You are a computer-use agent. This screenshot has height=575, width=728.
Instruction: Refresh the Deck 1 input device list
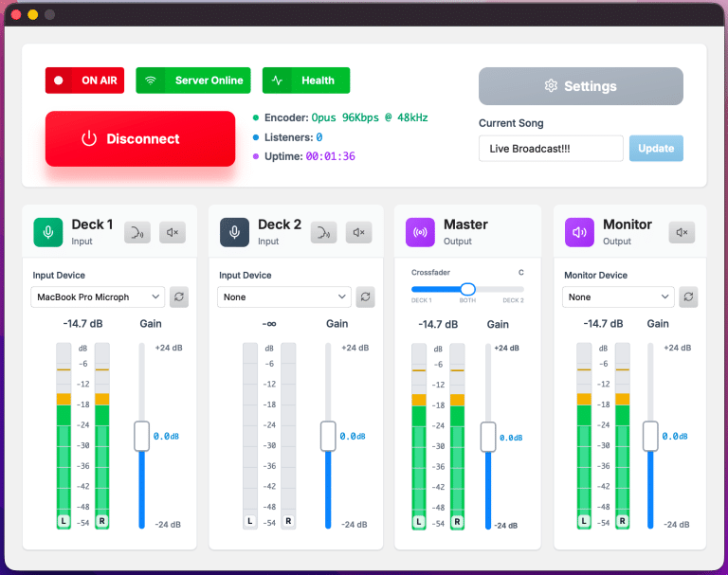tap(179, 297)
